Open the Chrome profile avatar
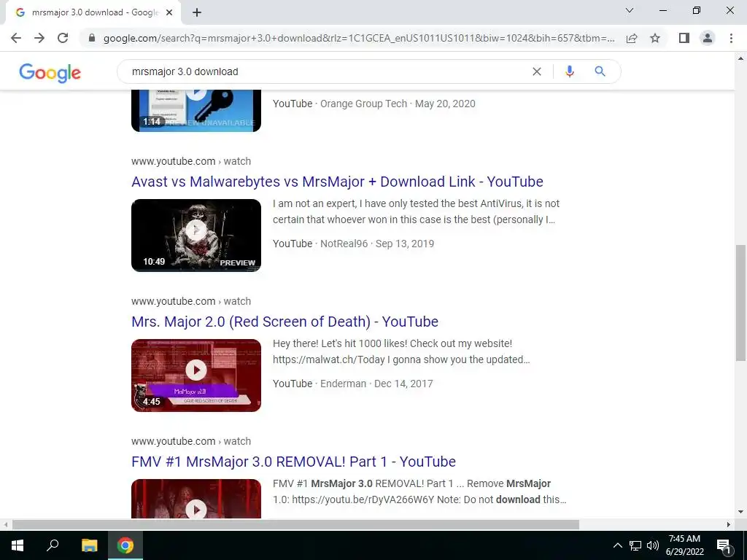This screenshot has width=747, height=560. 708,38
